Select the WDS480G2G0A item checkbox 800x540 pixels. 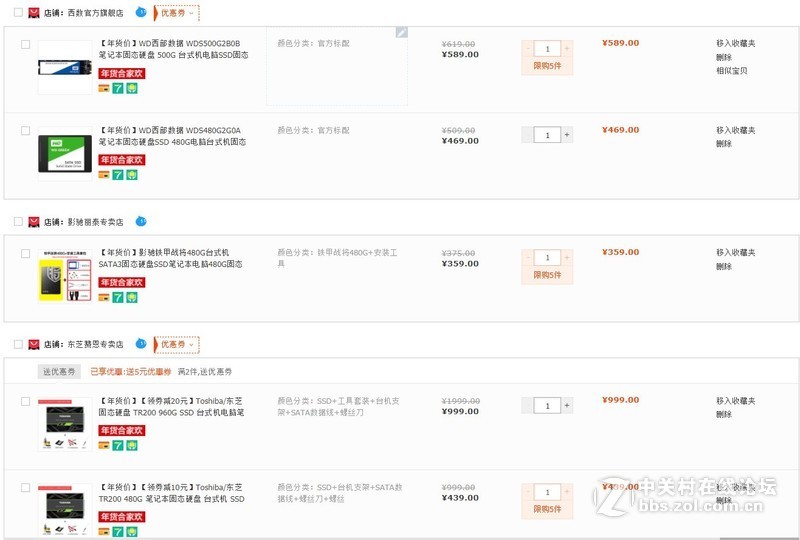(26, 131)
